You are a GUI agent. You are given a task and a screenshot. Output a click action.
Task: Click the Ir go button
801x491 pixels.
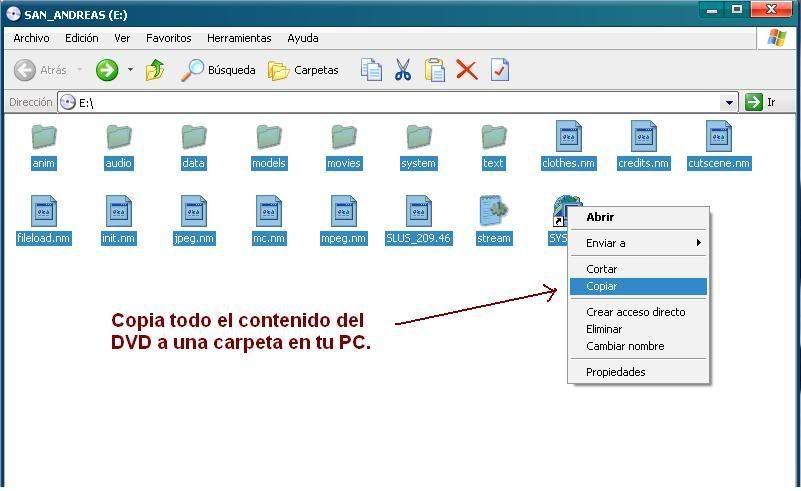coord(761,102)
